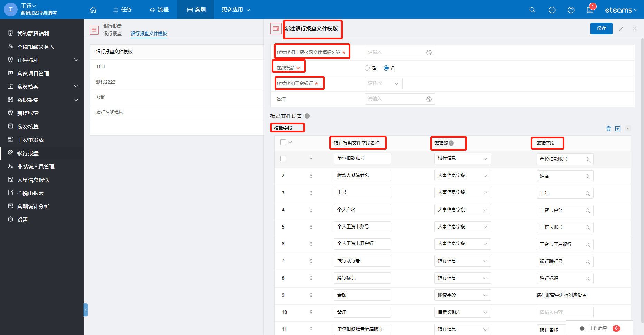Open 工作消息 chat bubble

click(x=599, y=328)
